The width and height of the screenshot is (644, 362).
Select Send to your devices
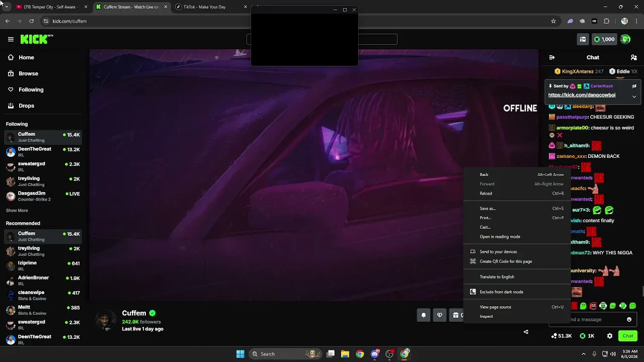[x=517, y=251]
